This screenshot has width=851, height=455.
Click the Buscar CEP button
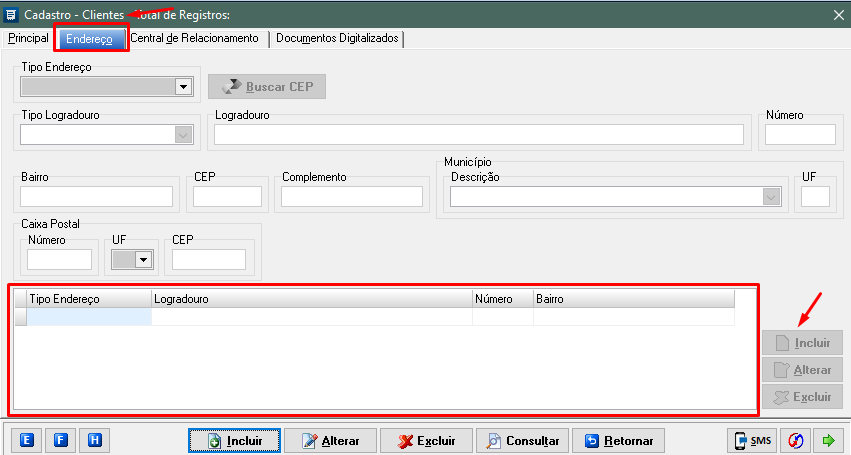tap(267, 87)
